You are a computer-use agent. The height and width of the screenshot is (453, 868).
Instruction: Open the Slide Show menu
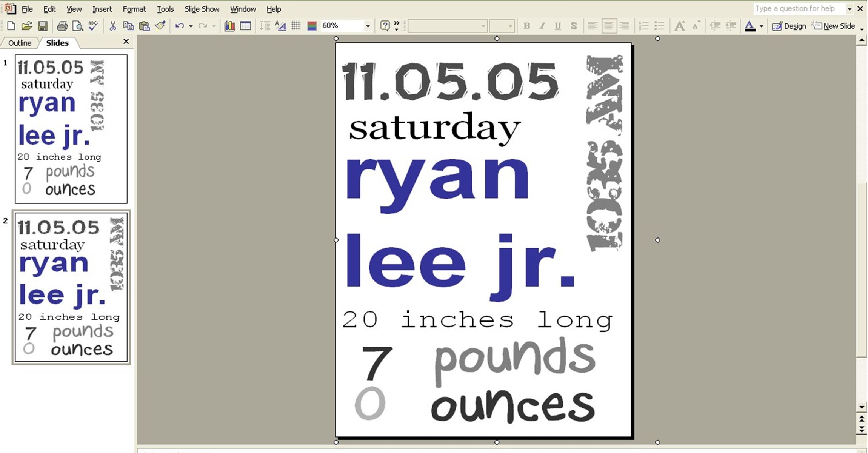pyautogui.click(x=202, y=9)
